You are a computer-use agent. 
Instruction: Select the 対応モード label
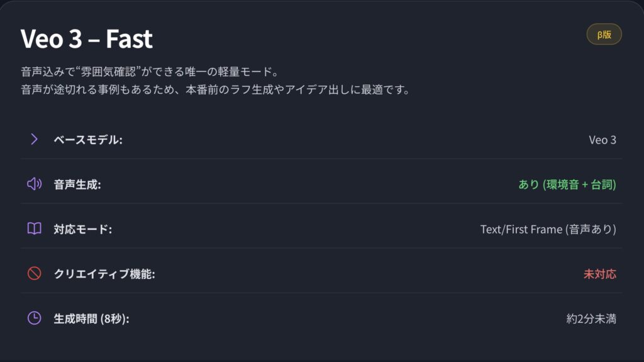coord(82,229)
